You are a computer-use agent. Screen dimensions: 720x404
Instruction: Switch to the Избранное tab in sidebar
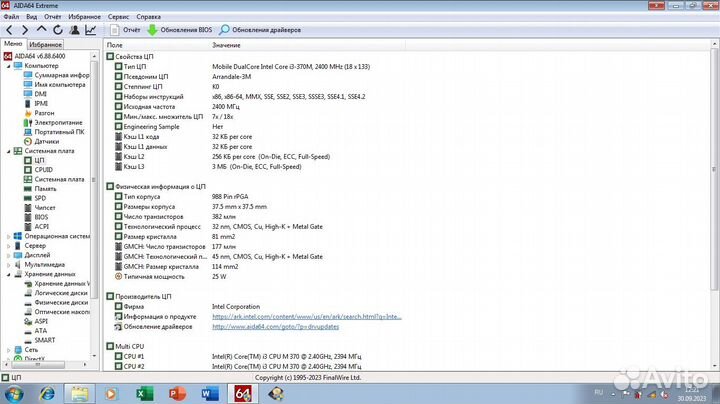coord(45,45)
